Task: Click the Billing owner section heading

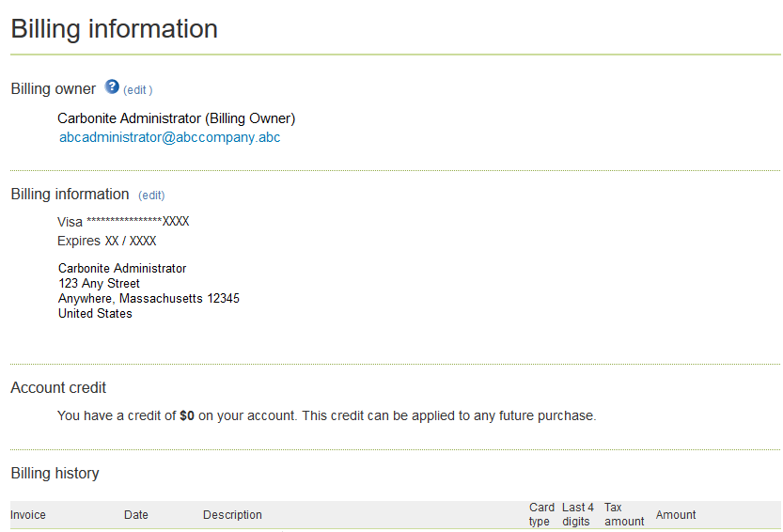Action: pos(54,89)
